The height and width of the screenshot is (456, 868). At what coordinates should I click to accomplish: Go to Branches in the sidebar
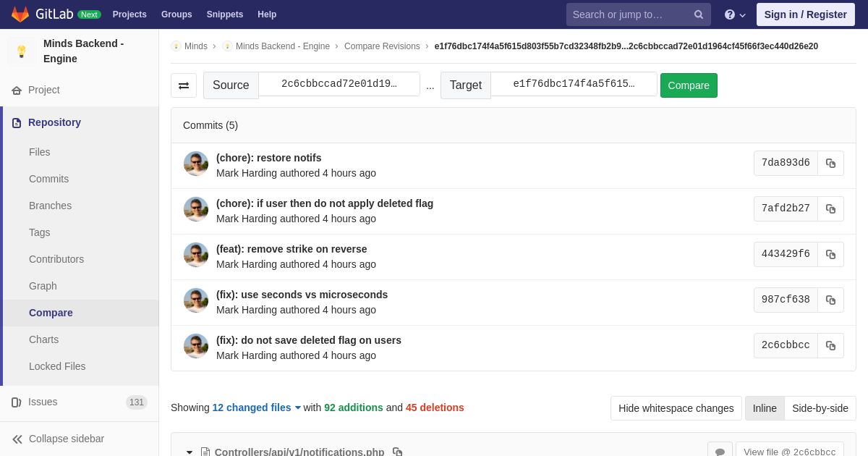pyautogui.click(x=50, y=206)
